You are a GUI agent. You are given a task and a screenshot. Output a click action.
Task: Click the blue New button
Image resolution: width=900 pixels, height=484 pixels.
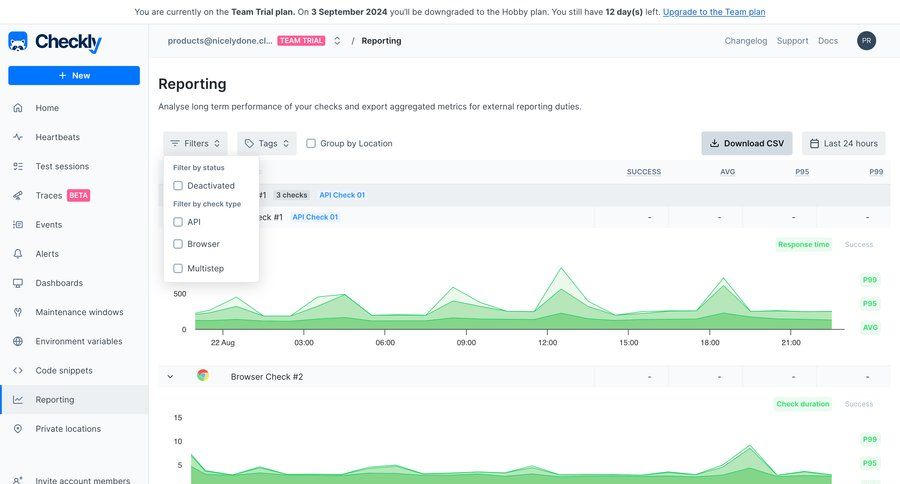pos(74,75)
